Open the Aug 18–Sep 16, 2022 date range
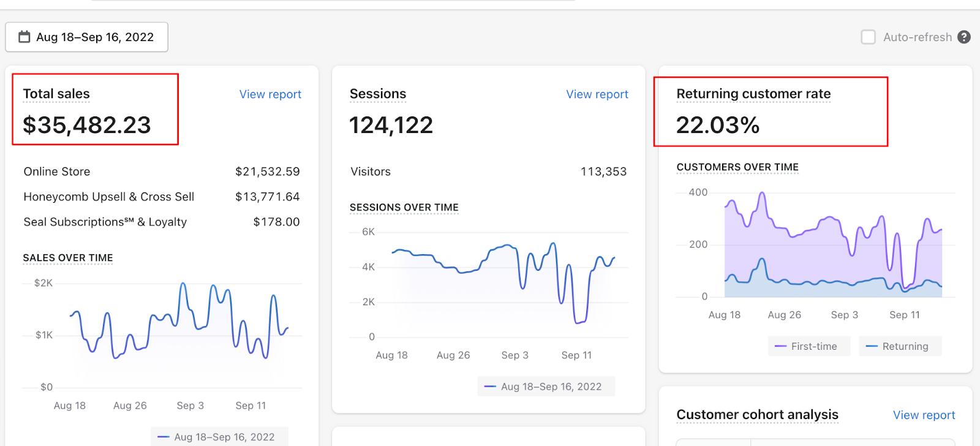The width and height of the screenshot is (980, 446). [x=86, y=37]
